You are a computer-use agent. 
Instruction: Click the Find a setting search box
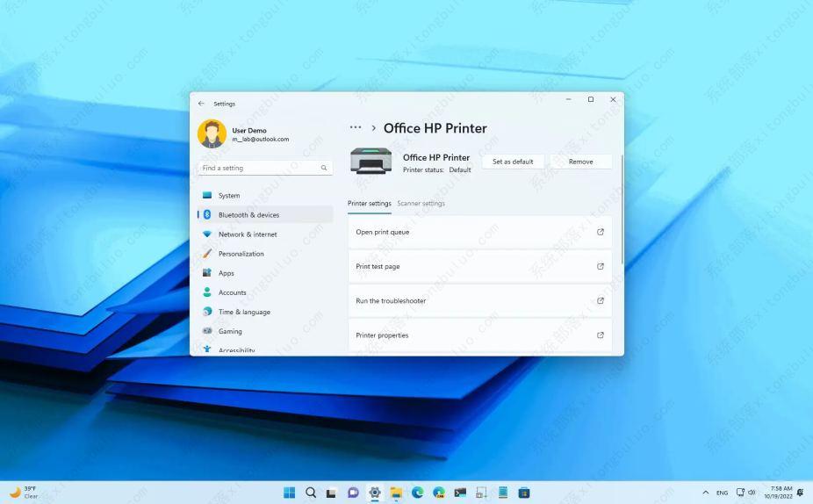265,168
